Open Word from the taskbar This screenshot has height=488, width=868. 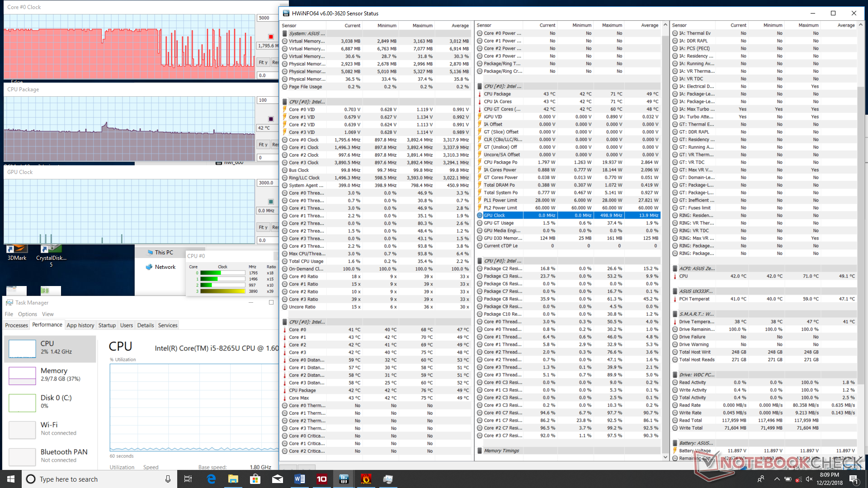(299, 479)
